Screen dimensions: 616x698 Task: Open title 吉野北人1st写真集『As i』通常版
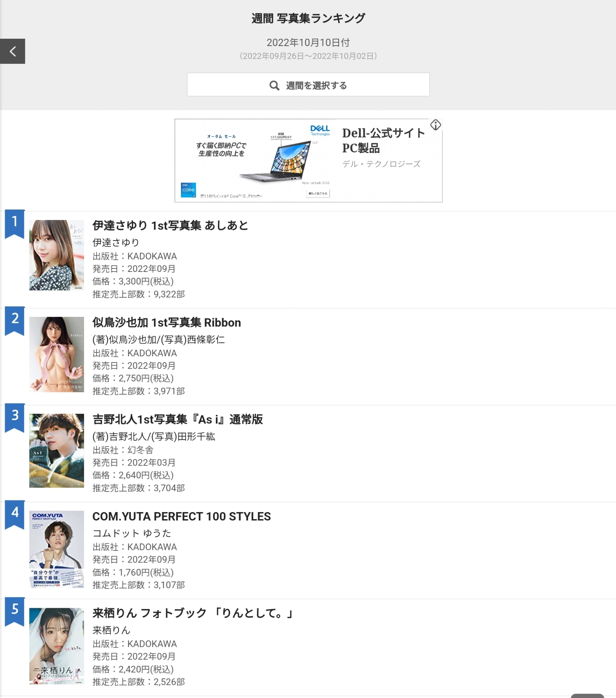177,419
